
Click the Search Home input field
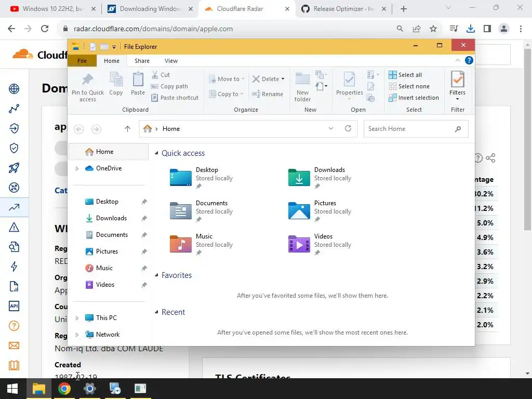pos(416,129)
